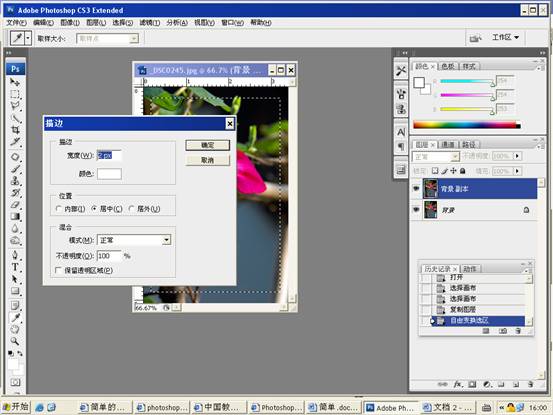553x415 pixels.
Task: Select the Move tool
Action: point(15,82)
